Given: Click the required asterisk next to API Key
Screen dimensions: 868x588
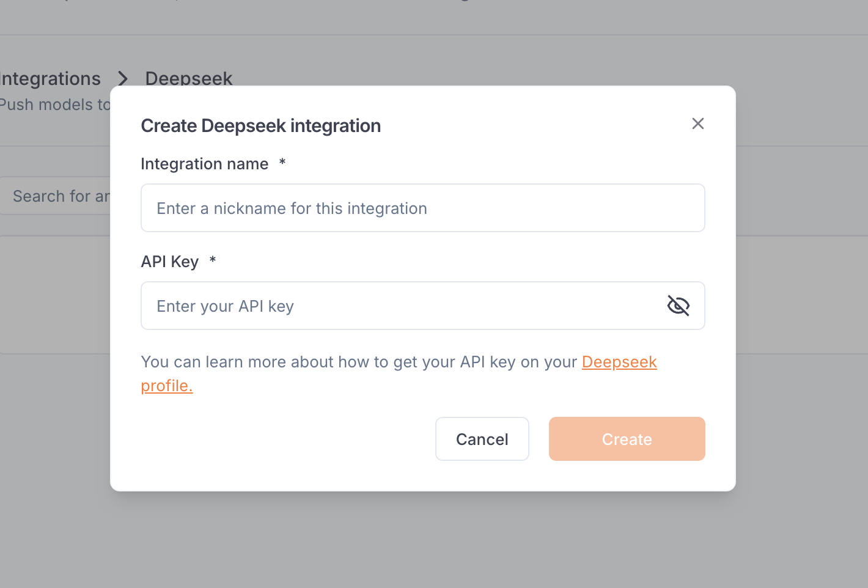Looking at the screenshot, I should click(213, 260).
